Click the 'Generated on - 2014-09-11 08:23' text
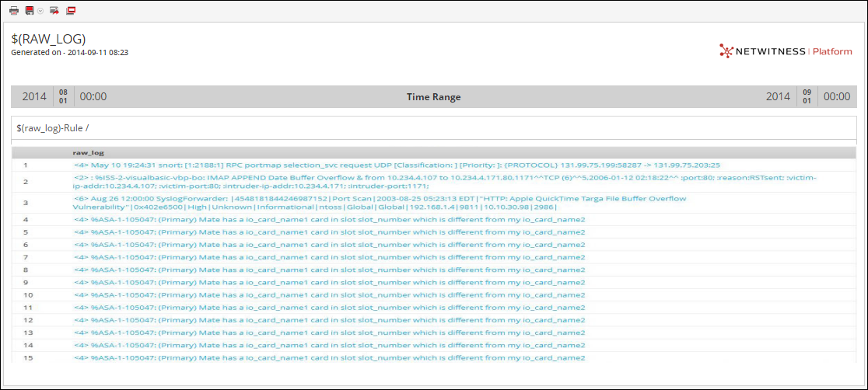This screenshot has height=390, width=868. click(x=70, y=53)
